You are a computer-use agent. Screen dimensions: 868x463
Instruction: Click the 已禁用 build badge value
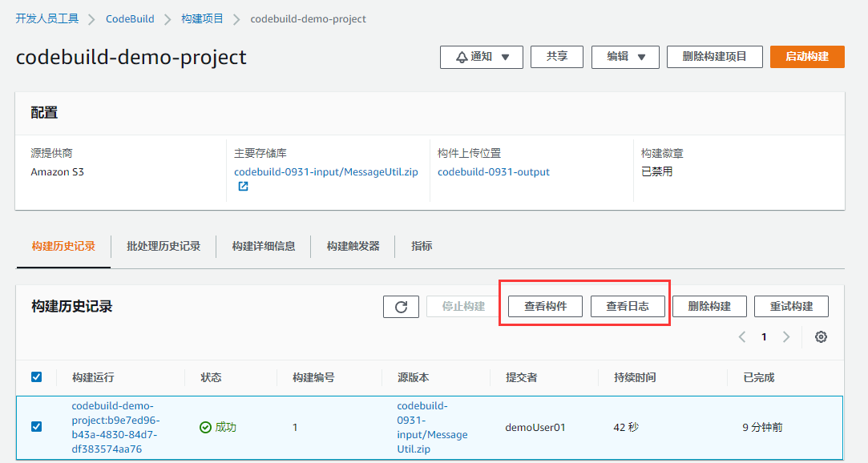tap(657, 172)
